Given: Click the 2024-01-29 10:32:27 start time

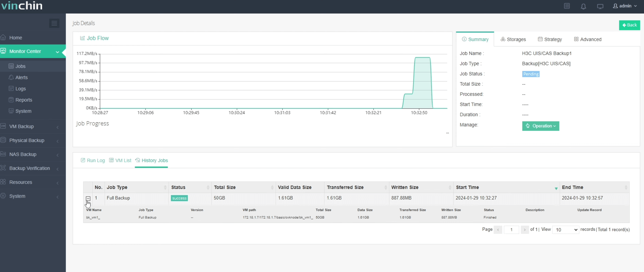Looking at the screenshot, I should click(476, 198).
